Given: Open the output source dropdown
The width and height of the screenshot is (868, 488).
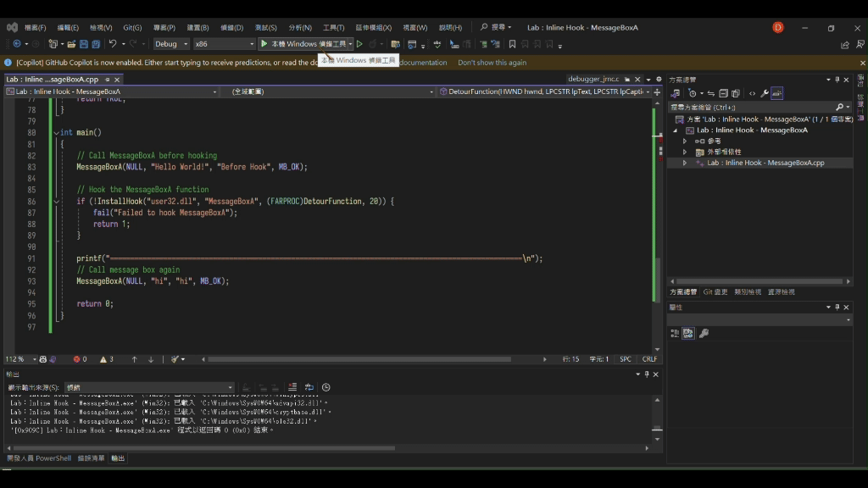Looking at the screenshot, I should [149, 387].
